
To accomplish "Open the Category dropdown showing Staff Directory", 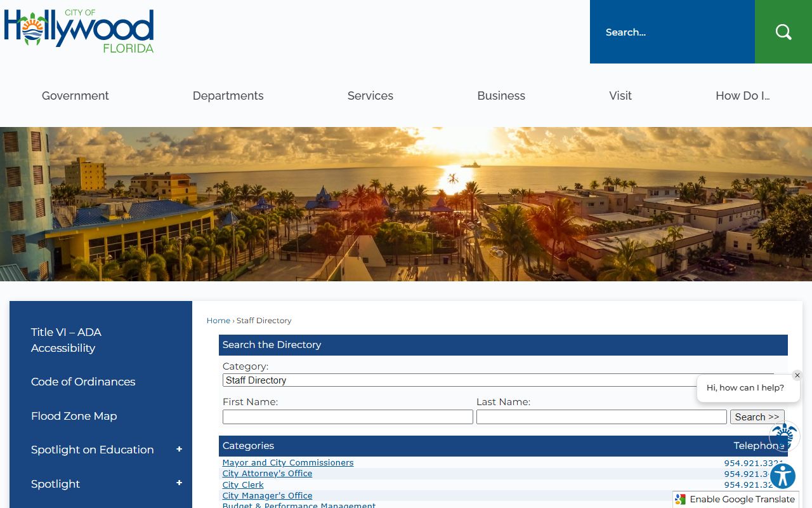I will click(x=498, y=380).
